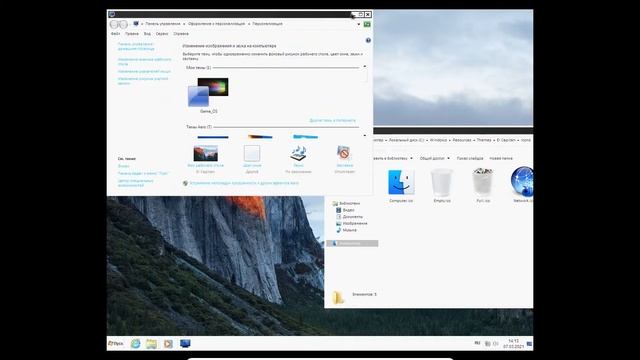Click the Панель управления breadcrumb segment
640x360 pixels.
click(x=163, y=24)
